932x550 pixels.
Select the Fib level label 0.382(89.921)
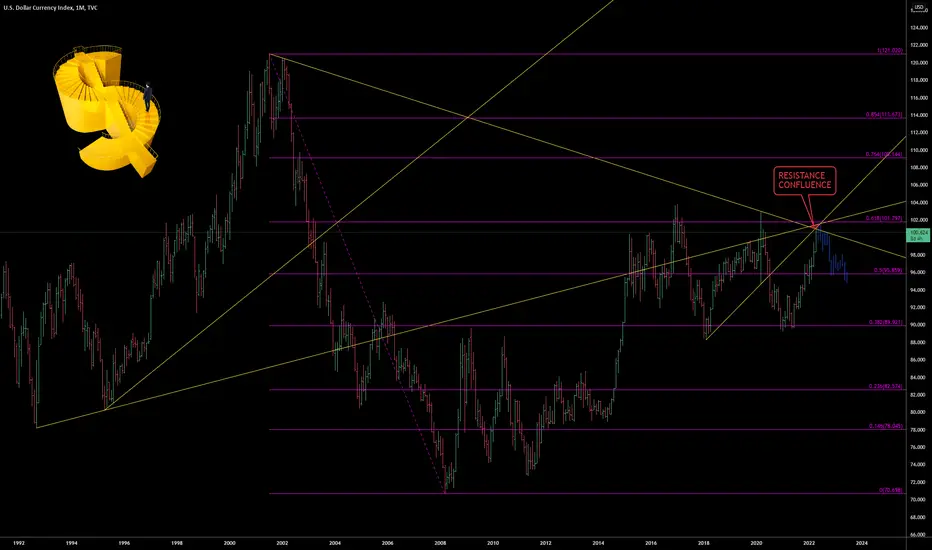tap(886, 322)
